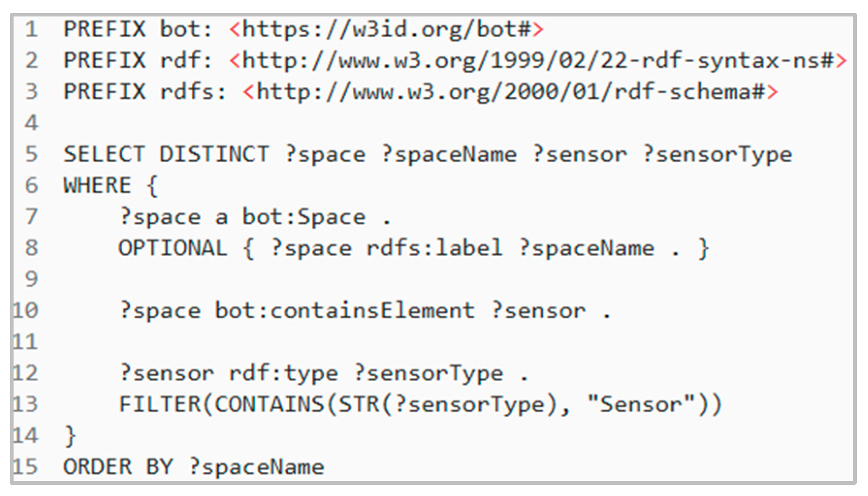Click the opening brace after WHERE

tap(152, 186)
